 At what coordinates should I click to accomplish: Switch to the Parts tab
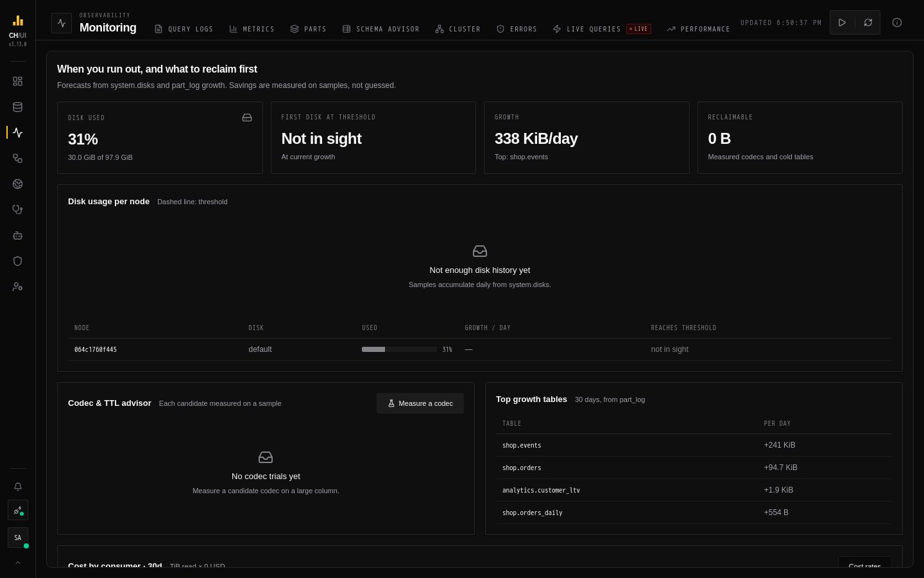308,29
